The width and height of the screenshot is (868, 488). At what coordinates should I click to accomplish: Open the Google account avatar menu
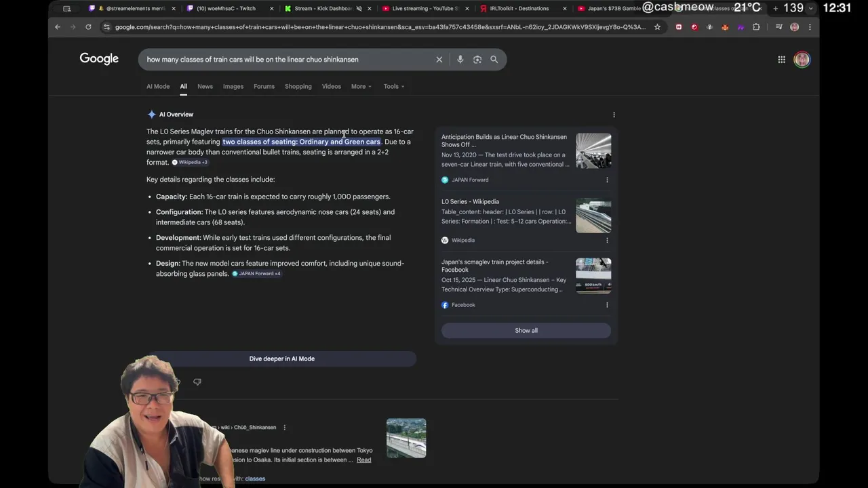(x=802, y=60)
